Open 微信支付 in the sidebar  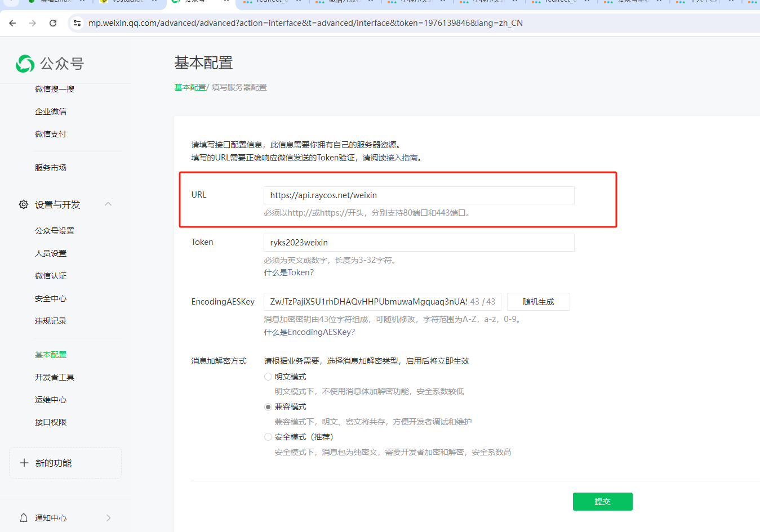tap(51, 134)
